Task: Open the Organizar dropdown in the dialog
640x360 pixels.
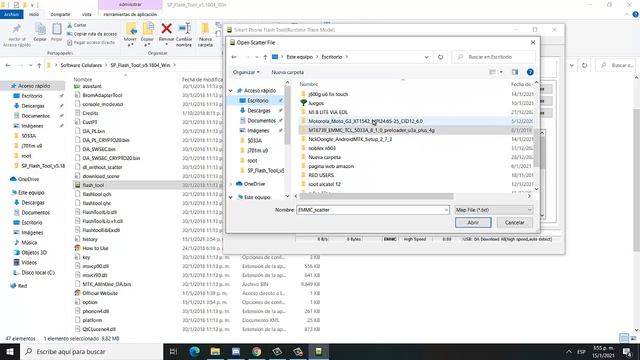Action: [246, 72]
